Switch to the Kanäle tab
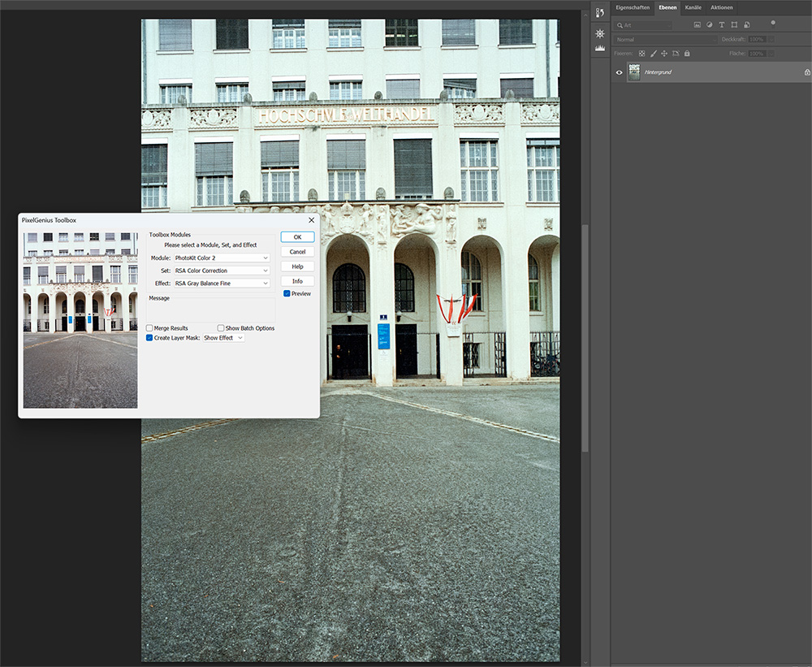The height and width of the screenshot is (667, 812). [x=693, y=8]
